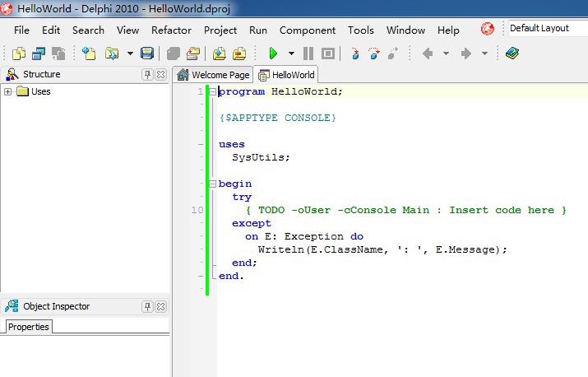The image size is (588, 377).
Task: Click the red globe icon in menu bar
Action: tap(487, 29)
